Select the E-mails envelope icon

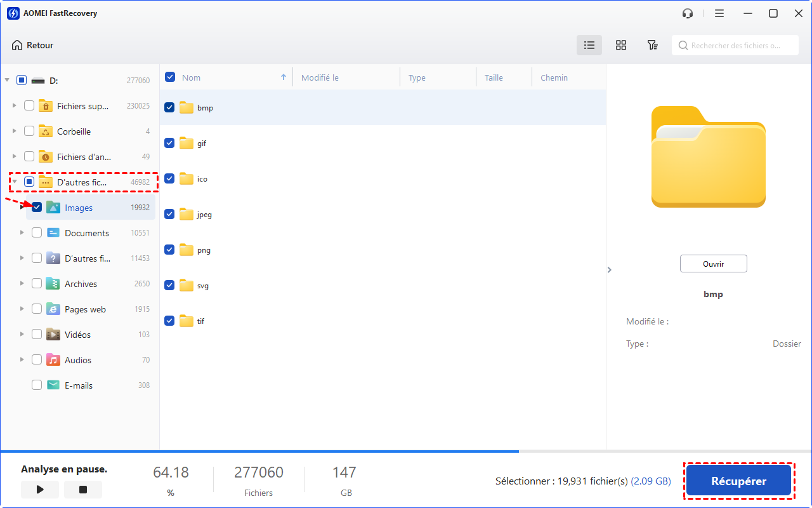click(x=53, y=385)
